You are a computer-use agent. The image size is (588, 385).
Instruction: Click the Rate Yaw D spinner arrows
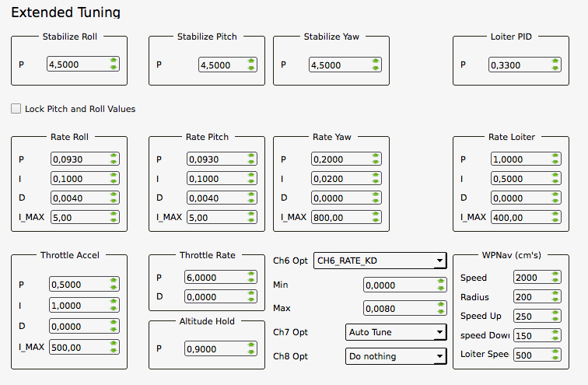376,198
